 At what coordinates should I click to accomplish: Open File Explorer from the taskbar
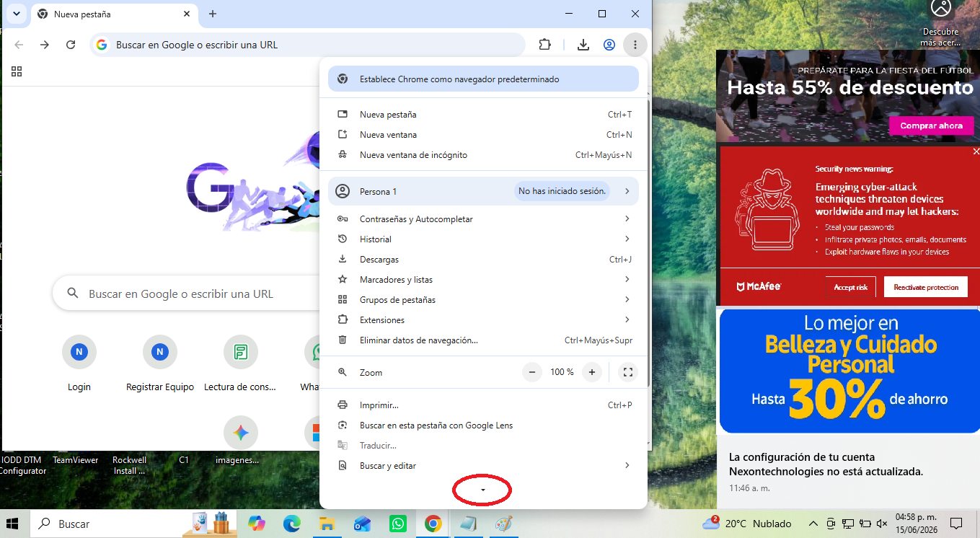tap(327, 524)
